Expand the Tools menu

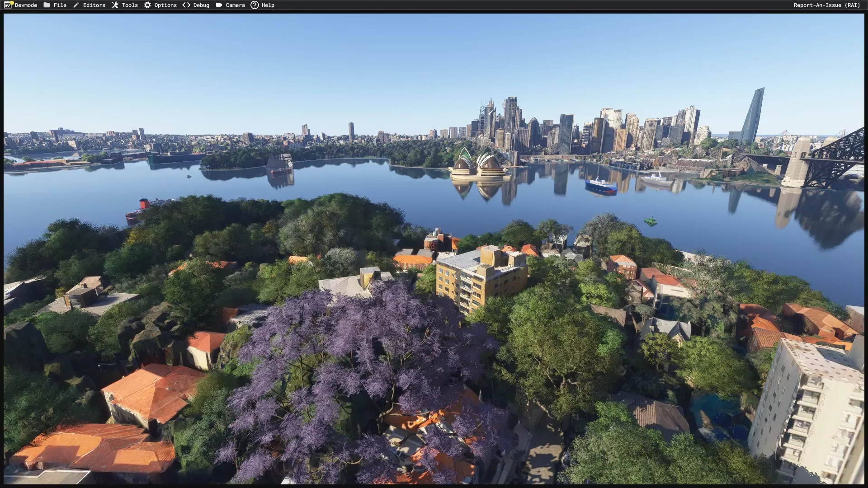(x=130, y=5)
